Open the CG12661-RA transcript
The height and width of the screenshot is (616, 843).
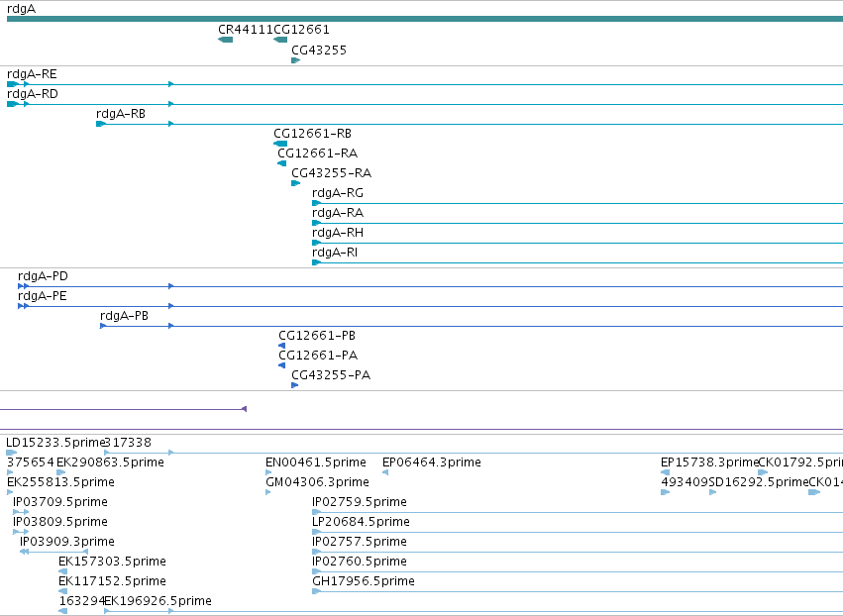point(281,163)
